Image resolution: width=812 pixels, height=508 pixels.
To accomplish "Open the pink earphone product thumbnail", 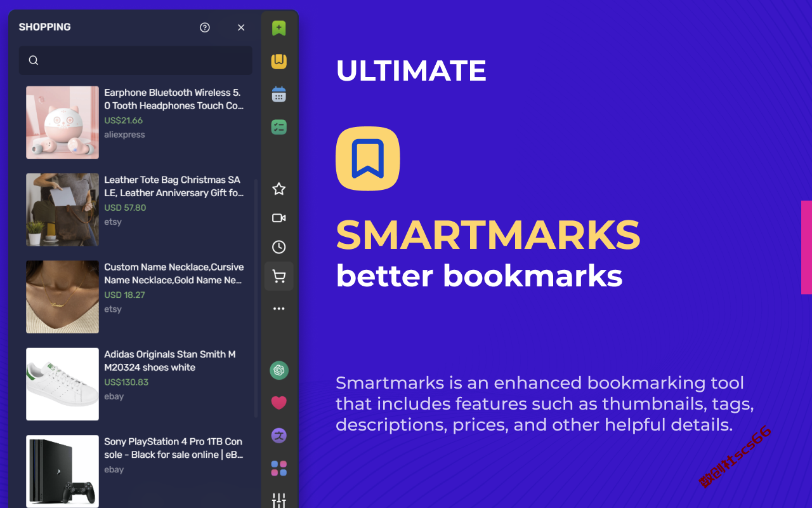I will tap(62, 123).
